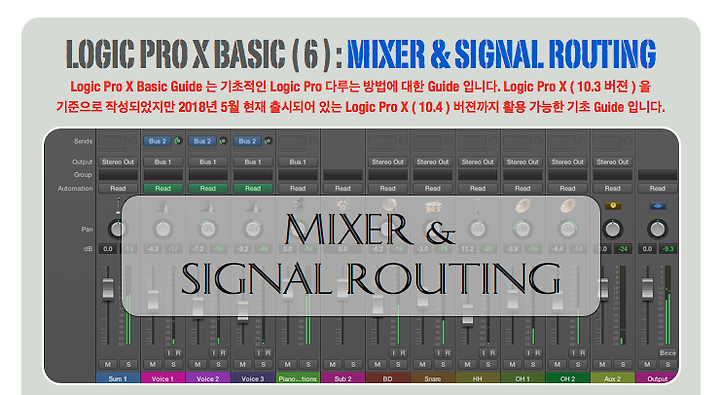Screen dimensions: 720x395
Task: Click the Piano...tions channel name
Action: 298,378
